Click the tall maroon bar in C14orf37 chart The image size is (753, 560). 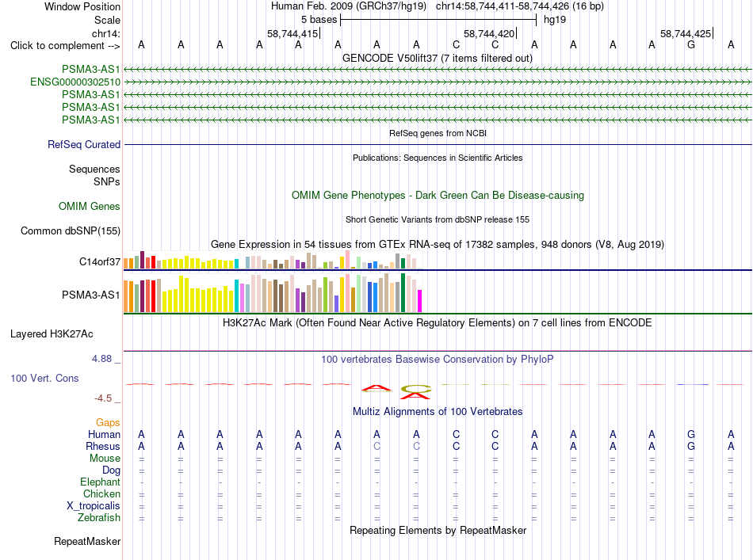point(142,260)
